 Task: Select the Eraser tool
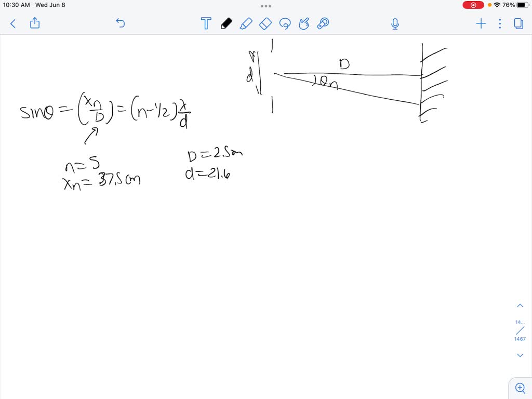click(265, 23)
